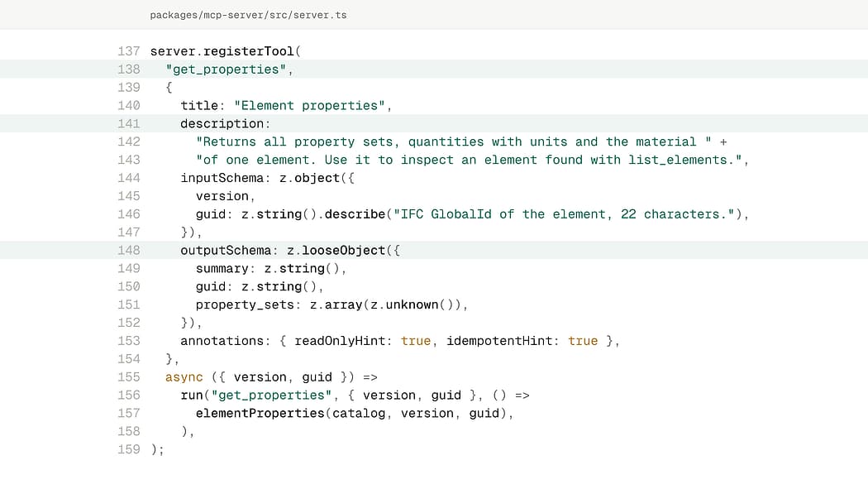
Task: Click the title: "Element properties" line
Action: [286, 106]
